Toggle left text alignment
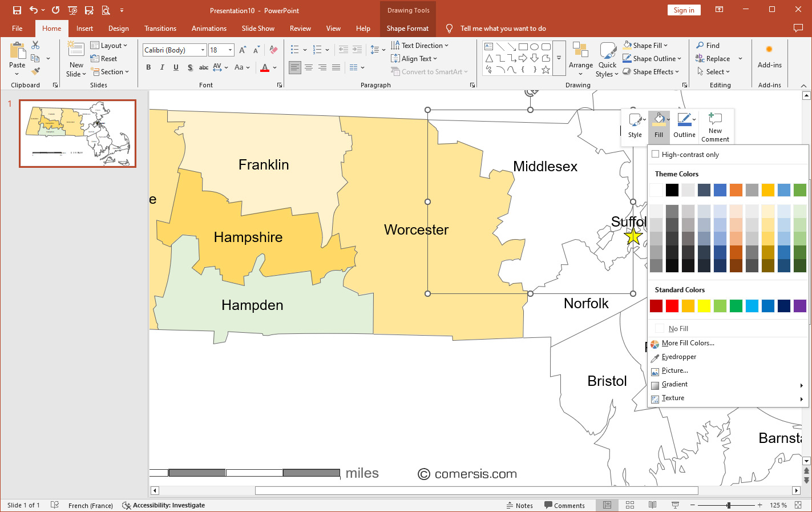812x512 pixels. coord(295,67)
